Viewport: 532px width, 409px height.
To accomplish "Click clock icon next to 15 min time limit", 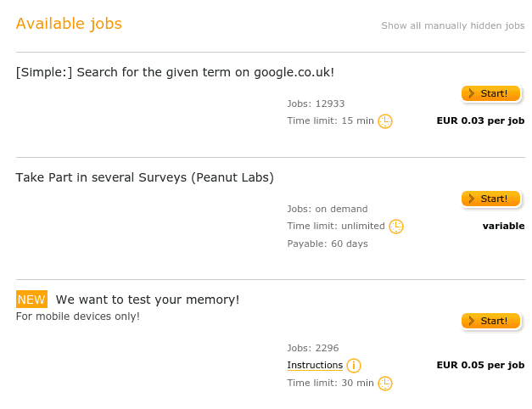I will point(385,121).
